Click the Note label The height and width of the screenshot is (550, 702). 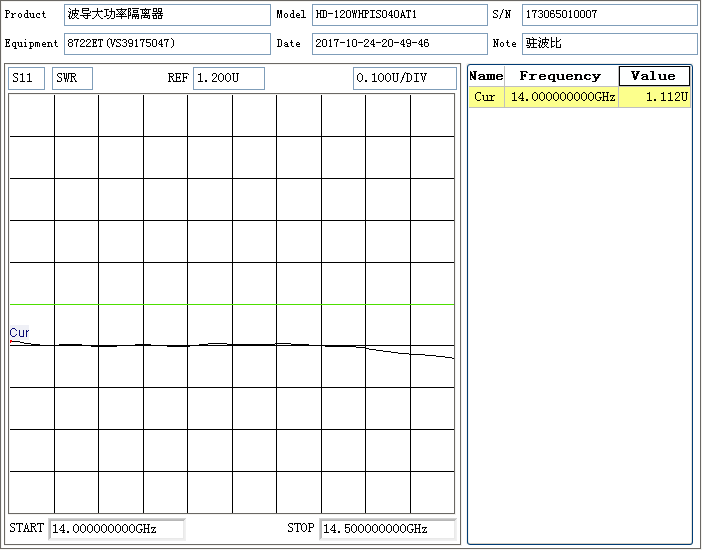tap(504, 43)
